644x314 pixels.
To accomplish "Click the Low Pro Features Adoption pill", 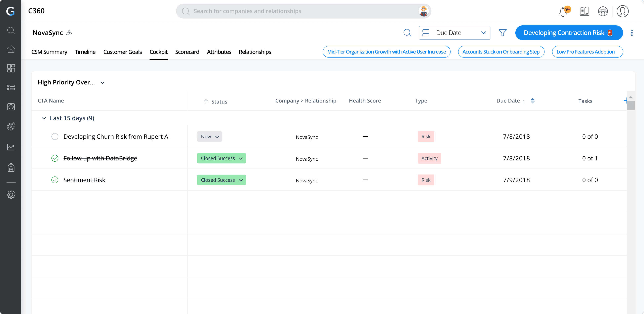I will (587, 52).
